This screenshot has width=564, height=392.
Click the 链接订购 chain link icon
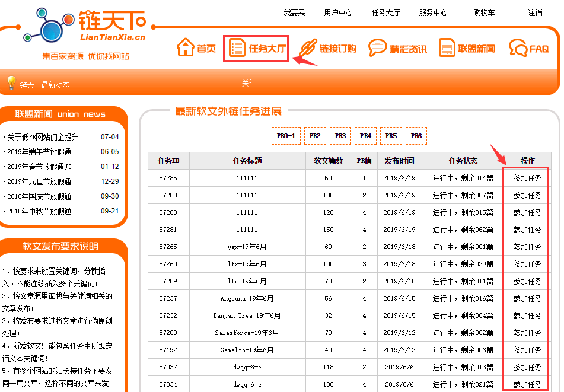[x=308, y=48]
